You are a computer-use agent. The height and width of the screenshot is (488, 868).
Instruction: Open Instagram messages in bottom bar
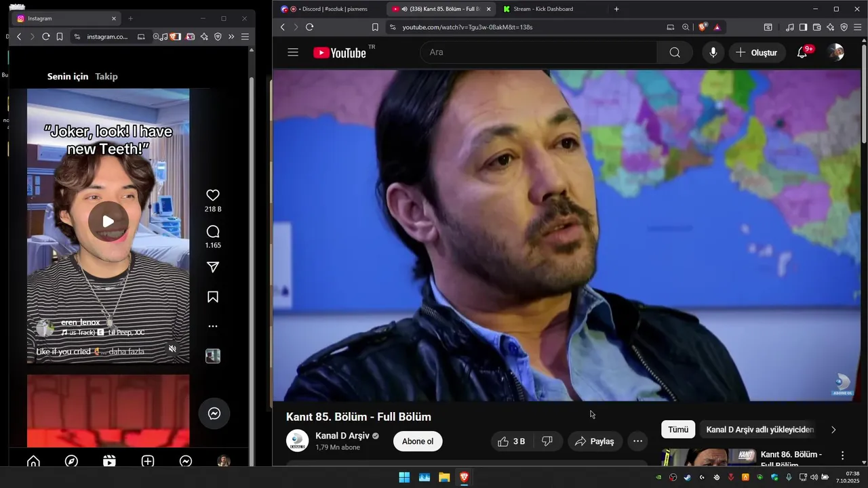click(186, 462)
